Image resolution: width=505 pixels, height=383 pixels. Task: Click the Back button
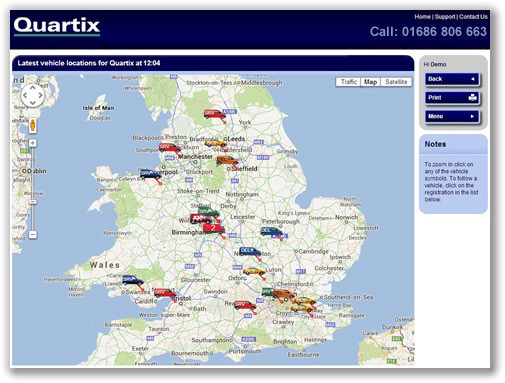click(x=452, y=79)
